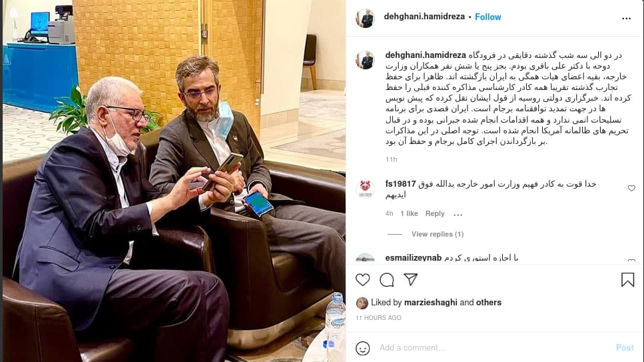Image resolution: width=644 pixels, height=362 pixels.
Task: Click the header profile avatar
Action: (x=365, y=18)
